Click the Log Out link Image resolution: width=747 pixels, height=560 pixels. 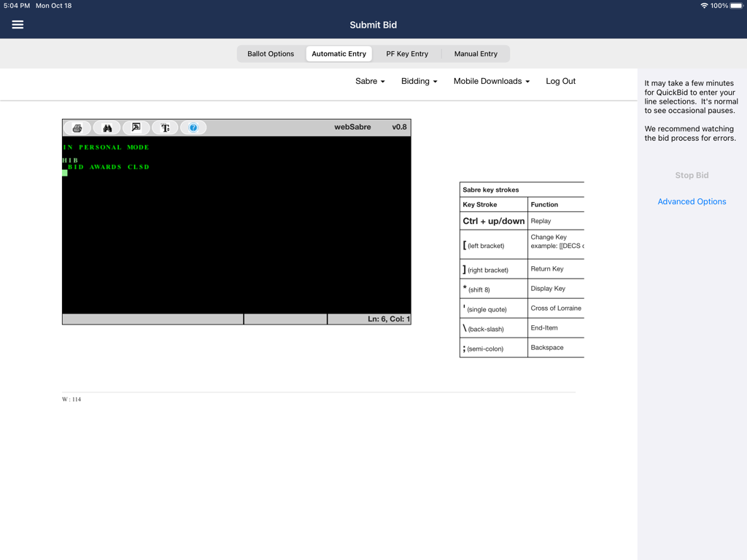560,81
